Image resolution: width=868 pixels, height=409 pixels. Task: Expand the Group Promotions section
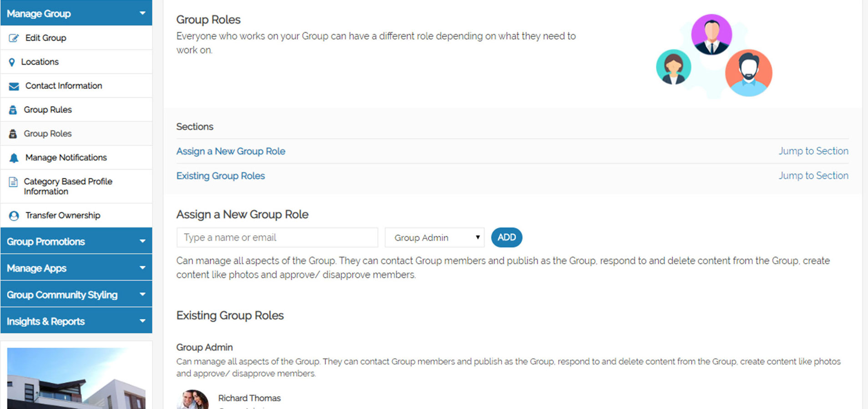(x=142, y=241)
